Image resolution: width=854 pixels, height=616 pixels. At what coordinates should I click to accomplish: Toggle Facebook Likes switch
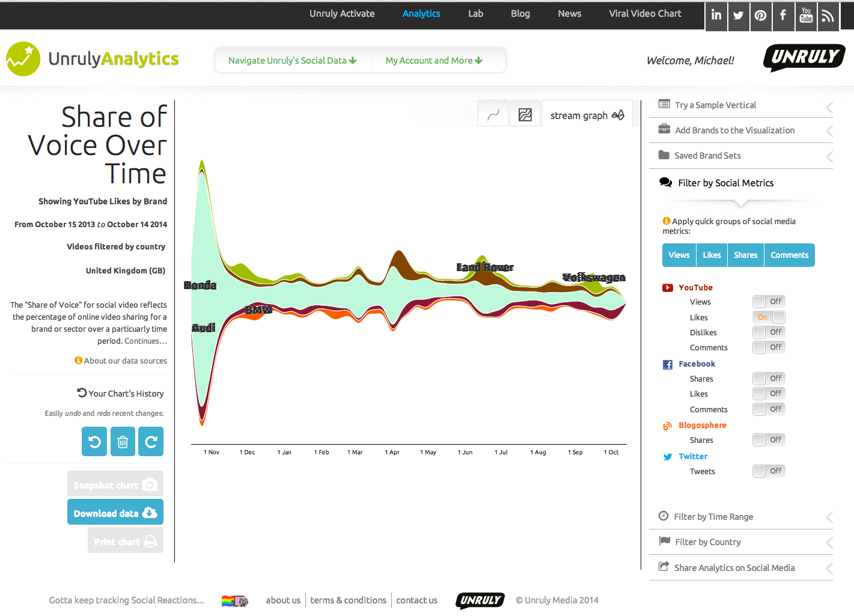(x=769, y=394)
